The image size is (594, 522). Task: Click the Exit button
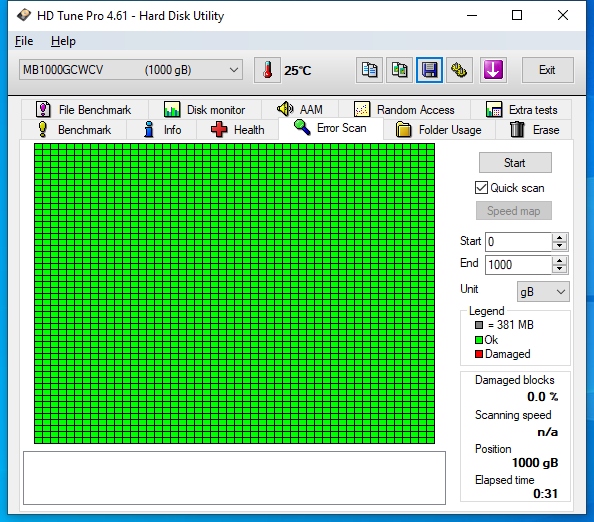pos(547,70)
